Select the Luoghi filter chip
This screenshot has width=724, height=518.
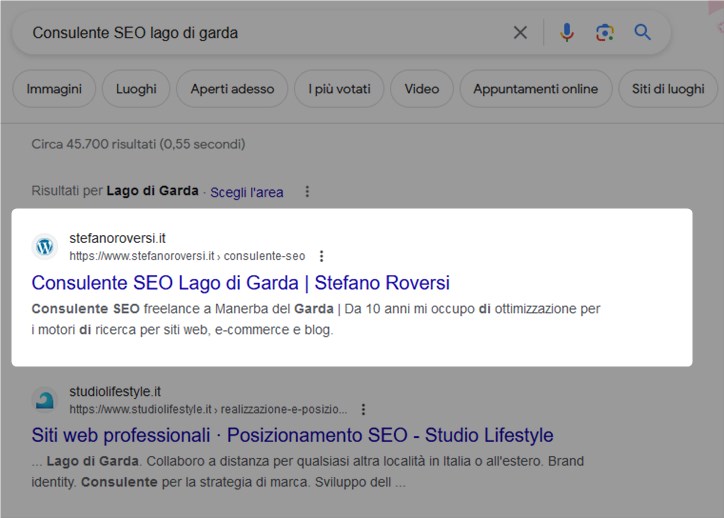click(x=136, y=89)
